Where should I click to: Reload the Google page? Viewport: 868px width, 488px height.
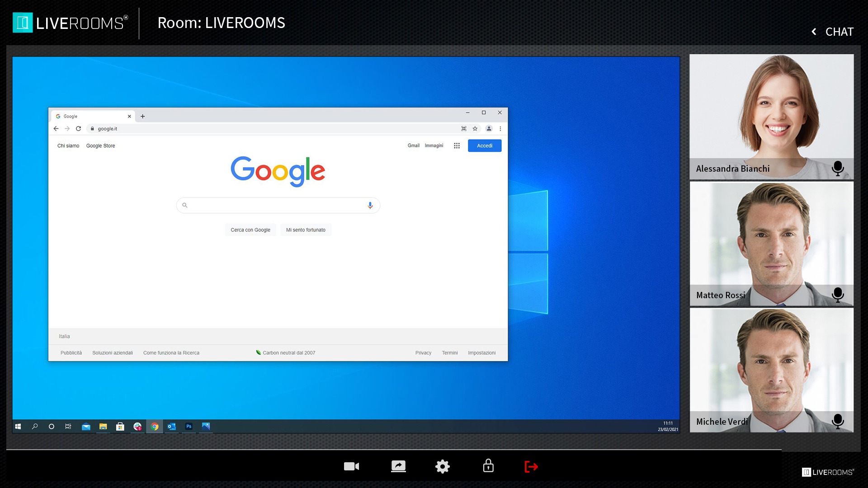point(78,129)
